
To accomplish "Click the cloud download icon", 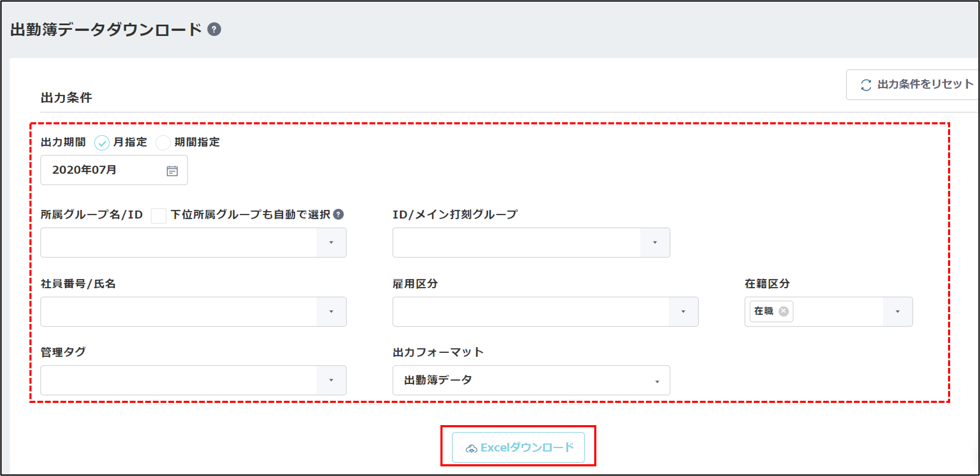I will [x=471, y=449].
